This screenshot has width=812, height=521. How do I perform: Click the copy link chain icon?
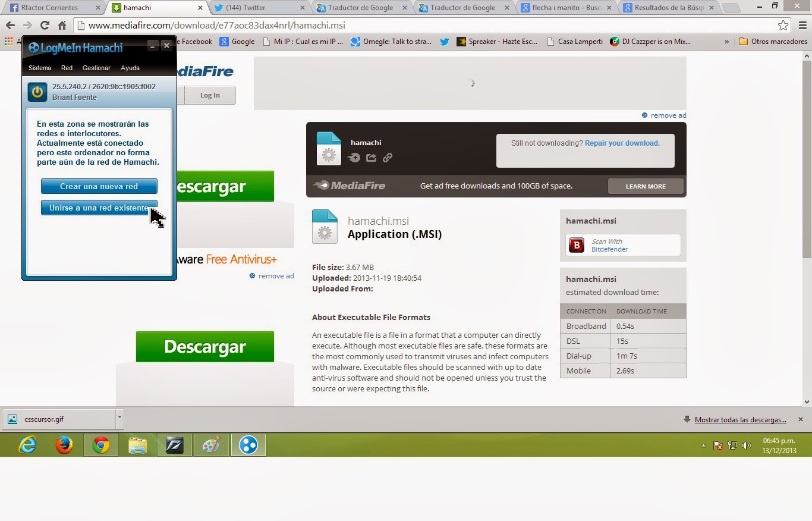(x=388, y=158)
